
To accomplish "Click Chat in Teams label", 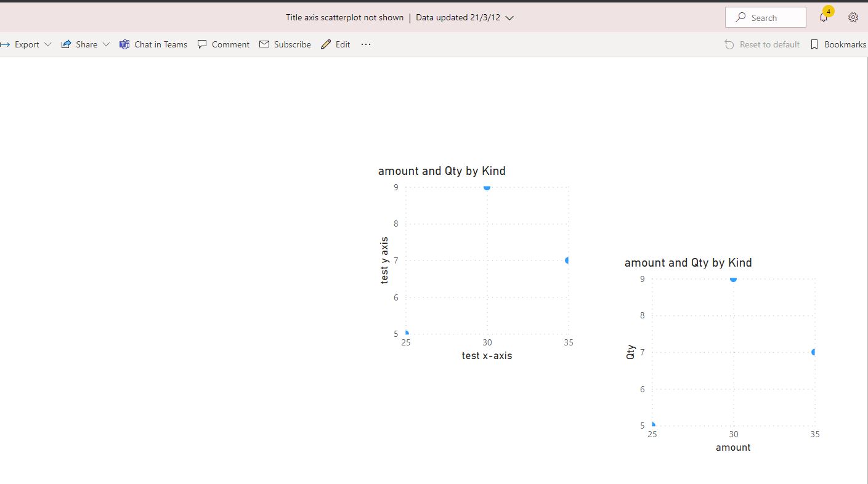I will pyautogui.click(x=161, y=44).
